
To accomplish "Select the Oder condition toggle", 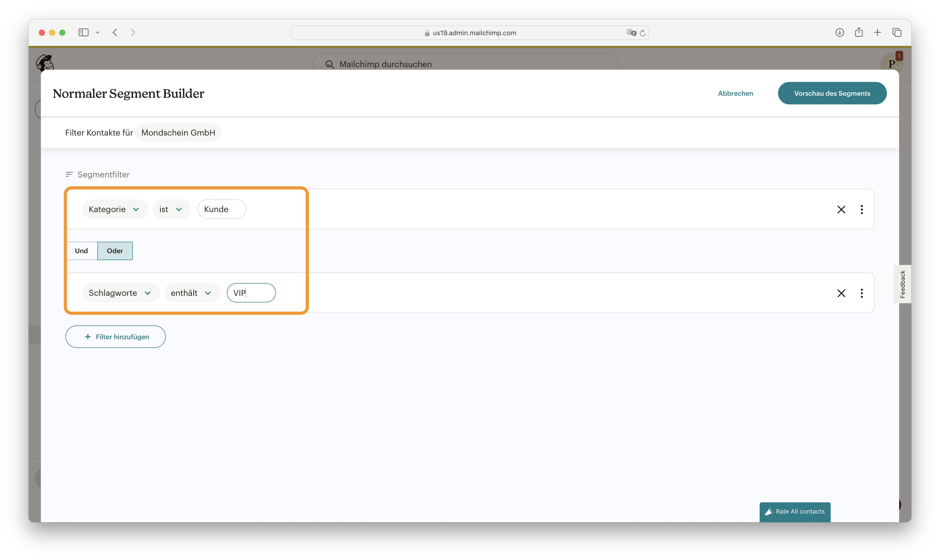I will 115,251.
